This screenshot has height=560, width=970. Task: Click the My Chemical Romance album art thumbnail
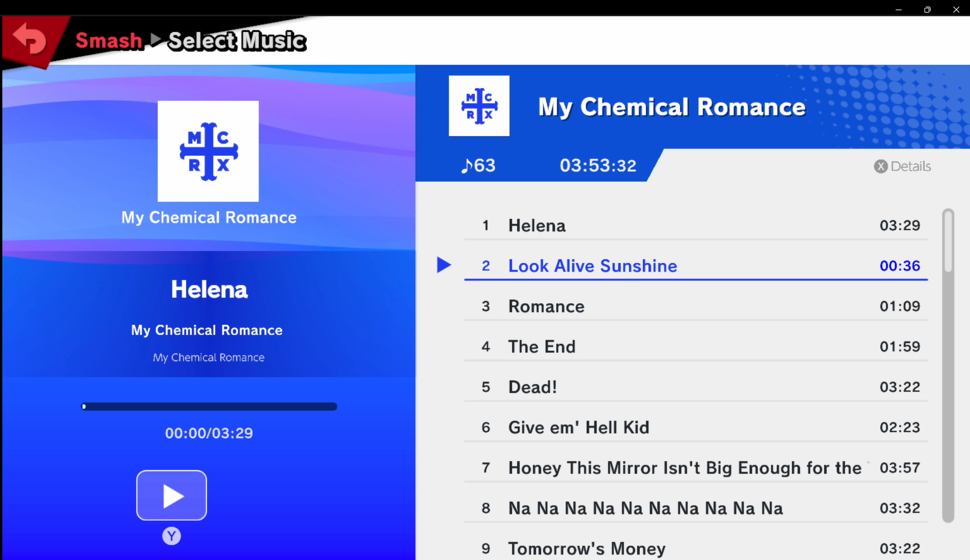pos(208,151)
